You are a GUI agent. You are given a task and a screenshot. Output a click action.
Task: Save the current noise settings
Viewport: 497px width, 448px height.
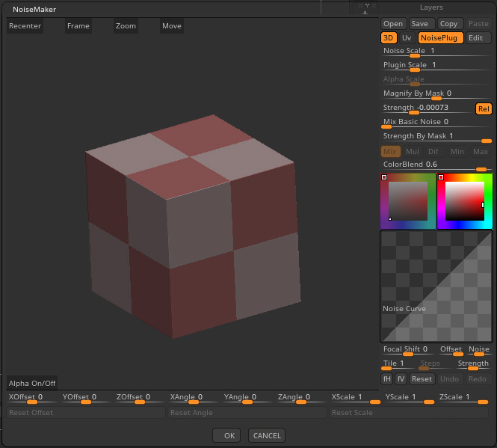point(419,24)
